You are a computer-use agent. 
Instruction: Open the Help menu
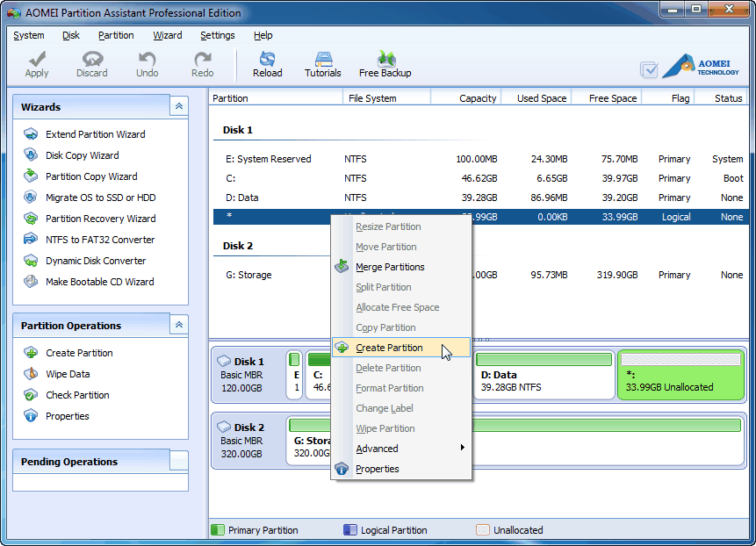tap(263, 35)
